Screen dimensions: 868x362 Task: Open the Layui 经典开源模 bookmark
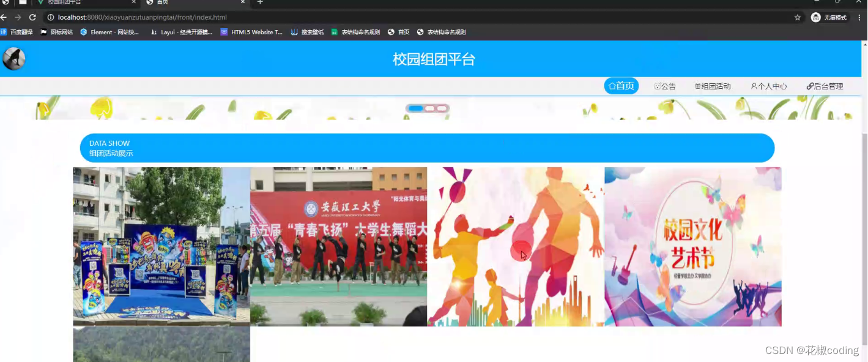point(182,32)
